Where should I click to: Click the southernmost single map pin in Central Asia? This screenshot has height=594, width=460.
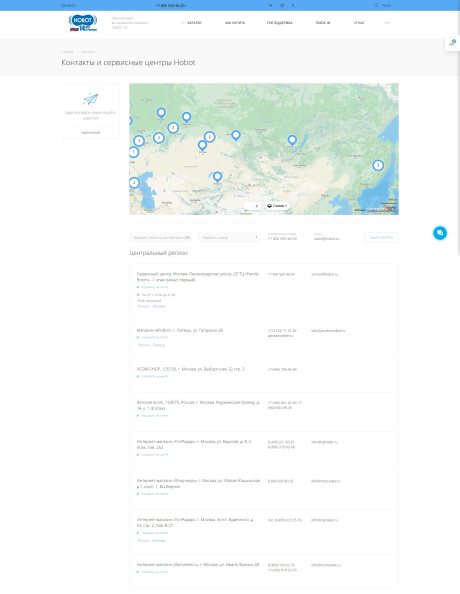[x=217, y=177]
